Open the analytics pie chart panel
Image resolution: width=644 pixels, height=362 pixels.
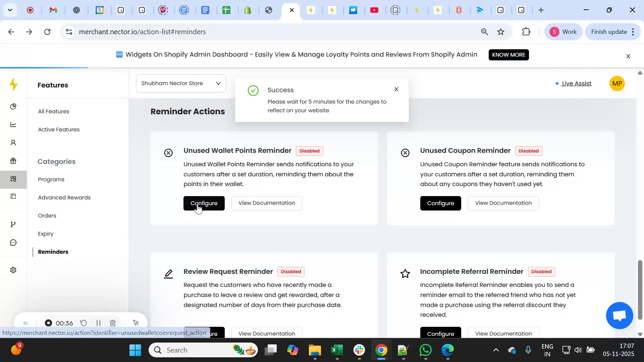[13, 106]
